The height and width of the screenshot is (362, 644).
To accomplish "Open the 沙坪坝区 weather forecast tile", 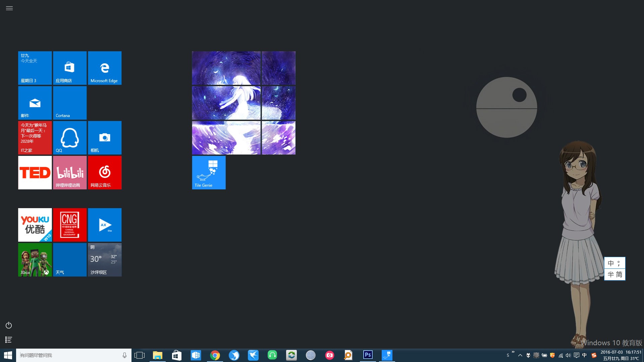I will pos(105,260).
